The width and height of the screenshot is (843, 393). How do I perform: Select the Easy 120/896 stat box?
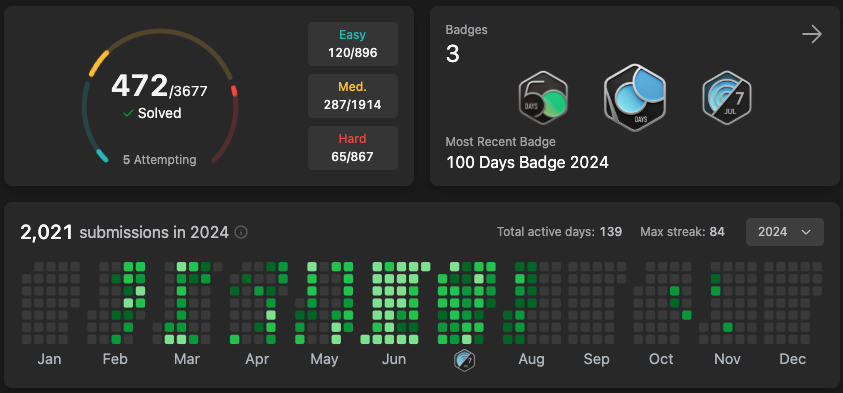(x=353, y=44)
